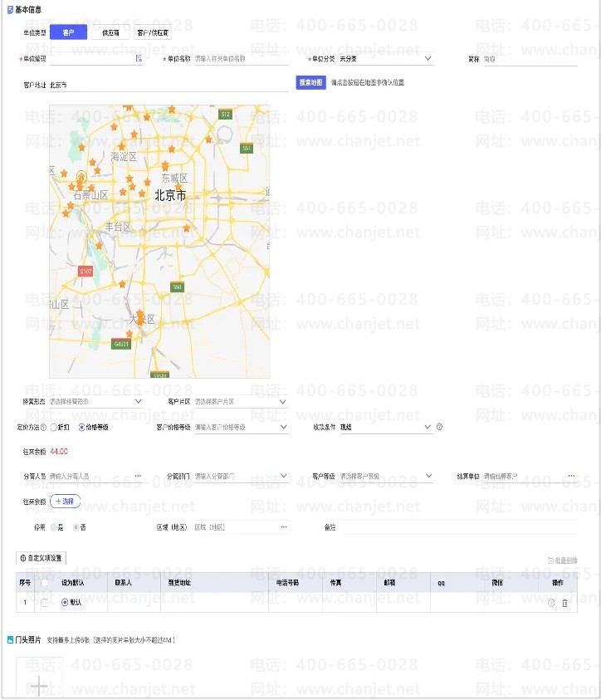Click the 联系人 cell in row 1
This screenshot has width=601, height=700.
[x=134, y=602]
